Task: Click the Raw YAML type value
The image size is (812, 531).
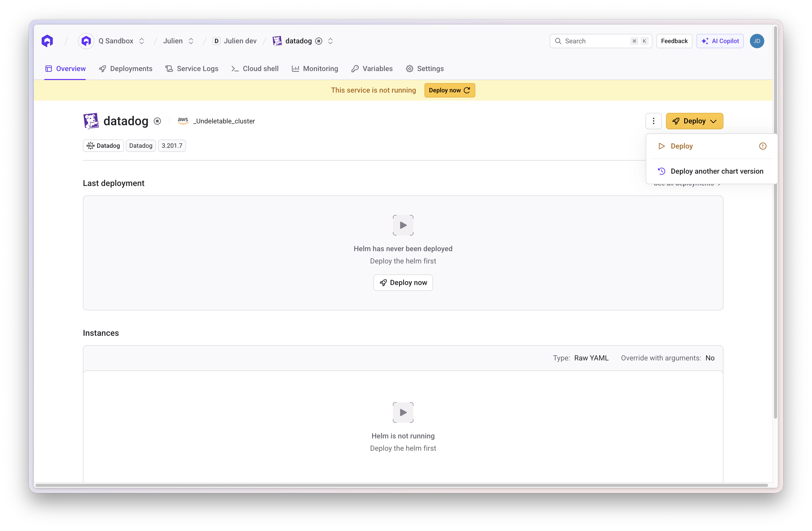Action: [591, 358]
